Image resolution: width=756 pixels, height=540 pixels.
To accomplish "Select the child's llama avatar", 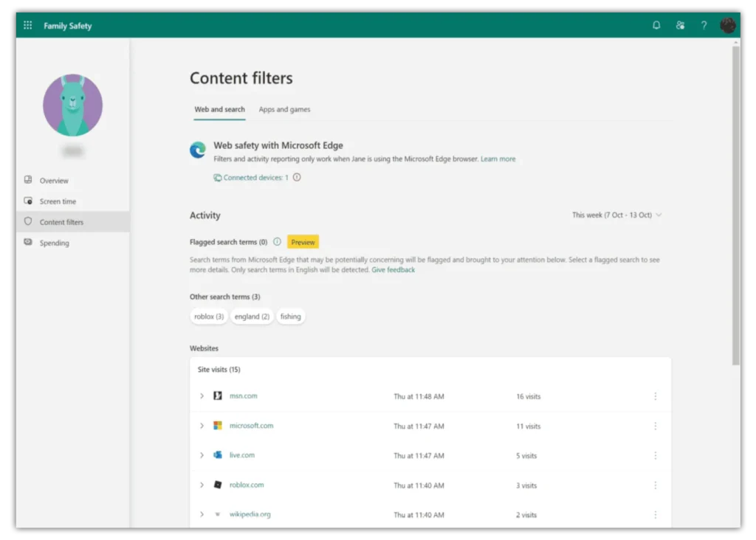I will coord(73,105).
